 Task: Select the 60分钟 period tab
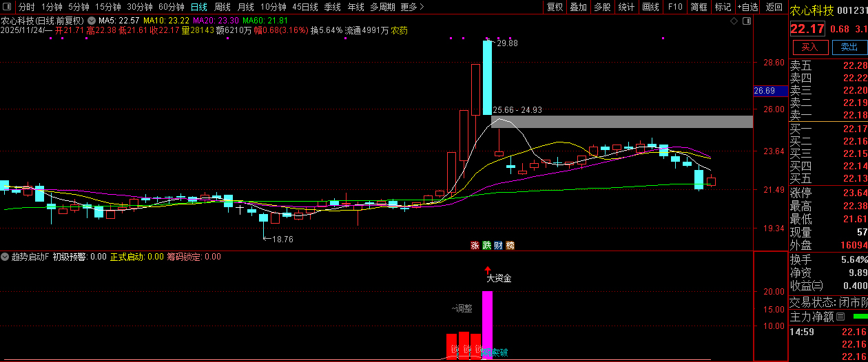(171, 7)
